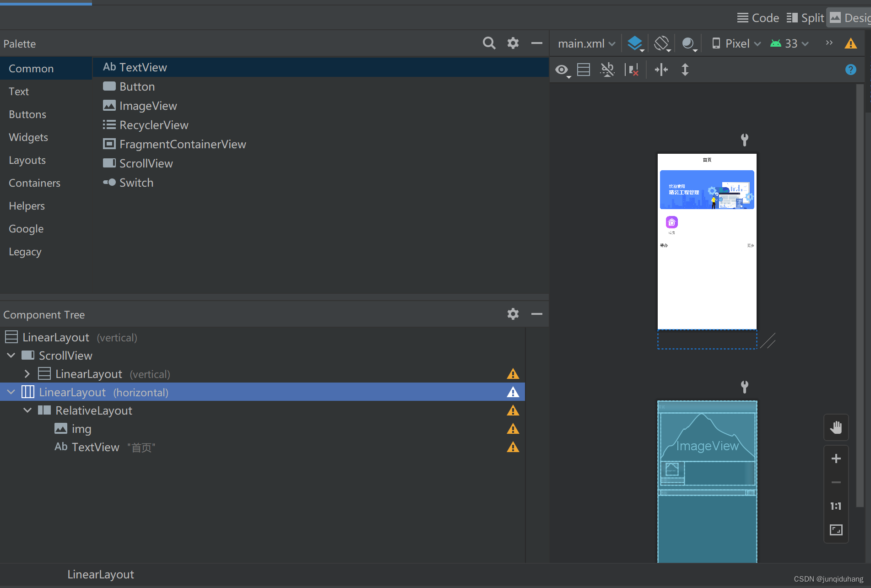The height and width of the screenshot is (588, 871).
Task: Expand the vertical LinearLayout under ScrollView
Action: (x=27, y=374)
